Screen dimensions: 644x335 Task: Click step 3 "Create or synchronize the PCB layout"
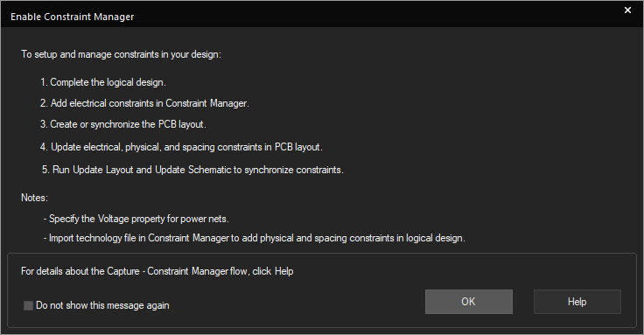123,124
